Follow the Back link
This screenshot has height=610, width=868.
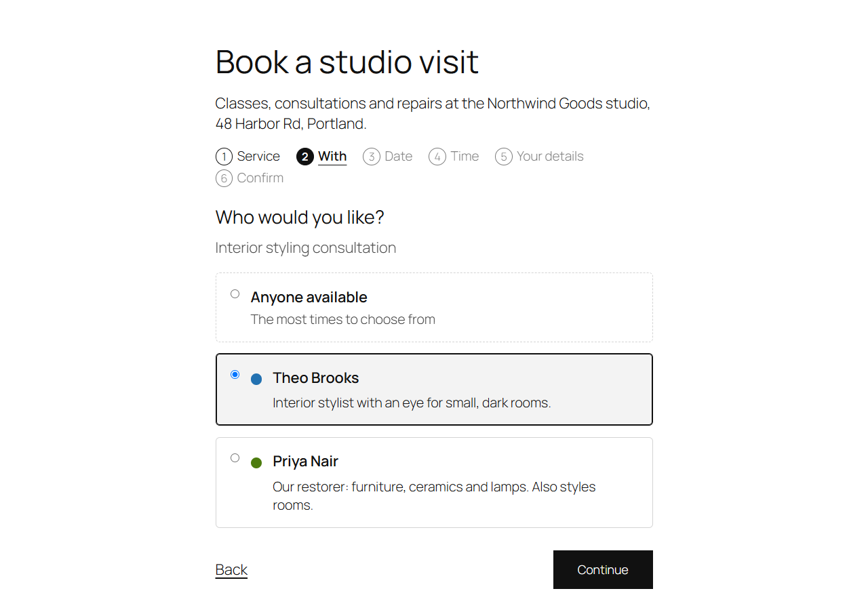pos(231,569)
